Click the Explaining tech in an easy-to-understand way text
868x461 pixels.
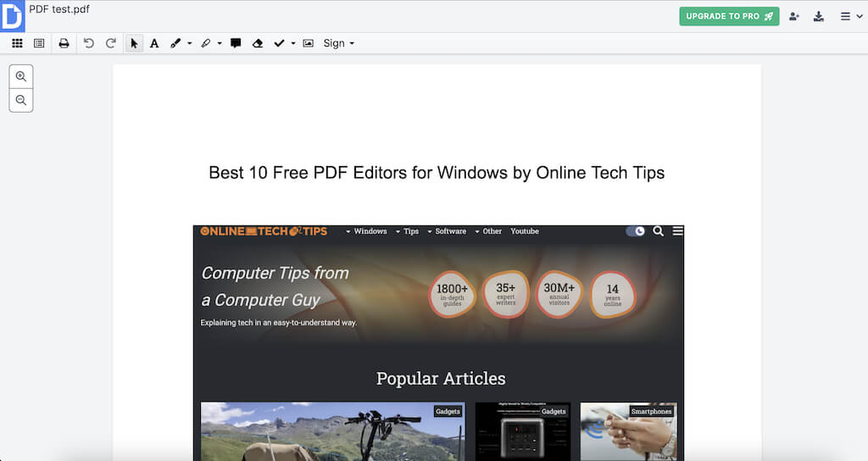click(278, 323)
